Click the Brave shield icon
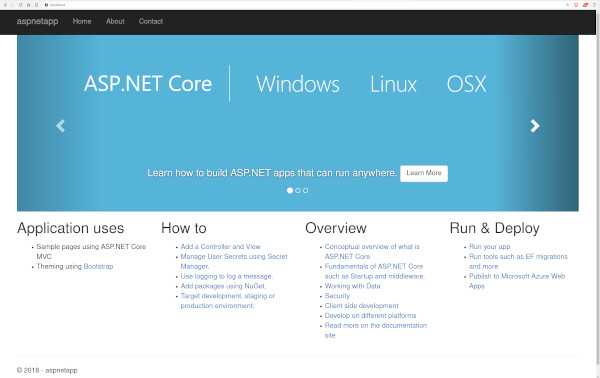This screenshot has height=378, width=600. tap(576, 5)
